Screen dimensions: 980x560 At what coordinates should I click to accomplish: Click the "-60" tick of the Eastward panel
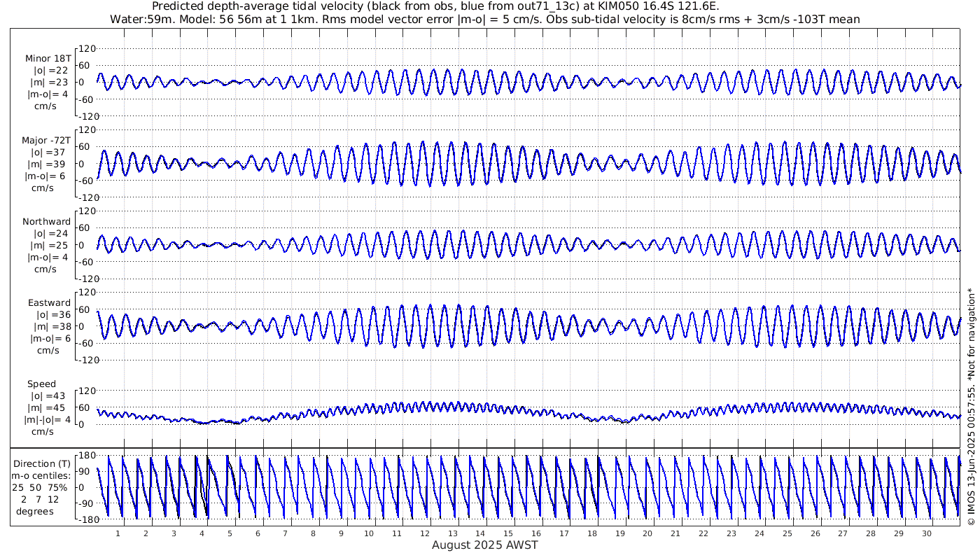pyautogui.click(x=86, y=343)
